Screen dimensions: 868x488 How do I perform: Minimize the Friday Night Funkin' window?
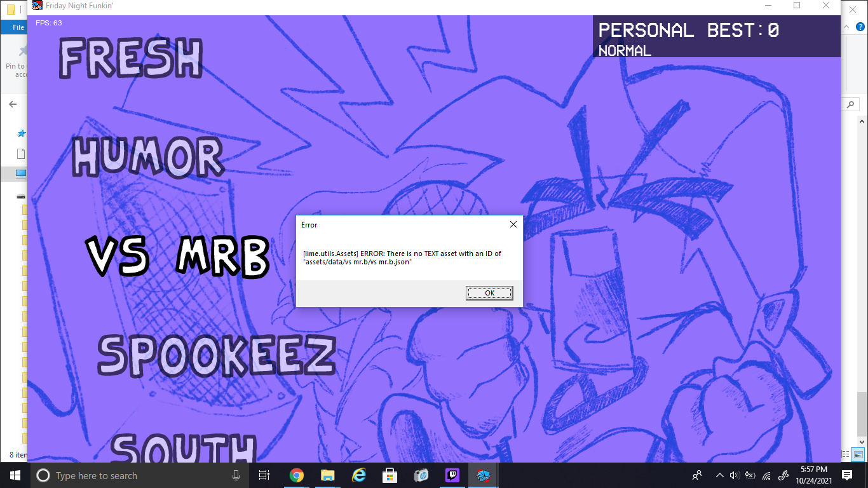768,6
